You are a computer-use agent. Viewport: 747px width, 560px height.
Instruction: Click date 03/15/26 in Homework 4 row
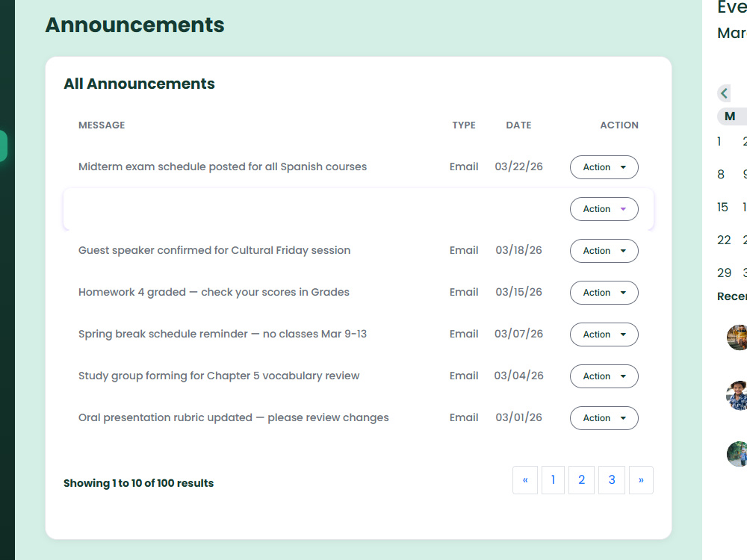pyautogui.click(x=519, y=293)
